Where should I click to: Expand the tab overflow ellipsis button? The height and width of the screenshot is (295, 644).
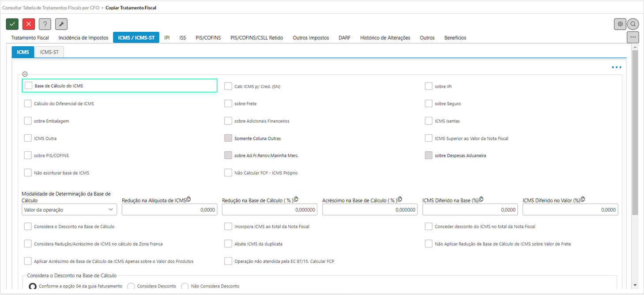633,37
